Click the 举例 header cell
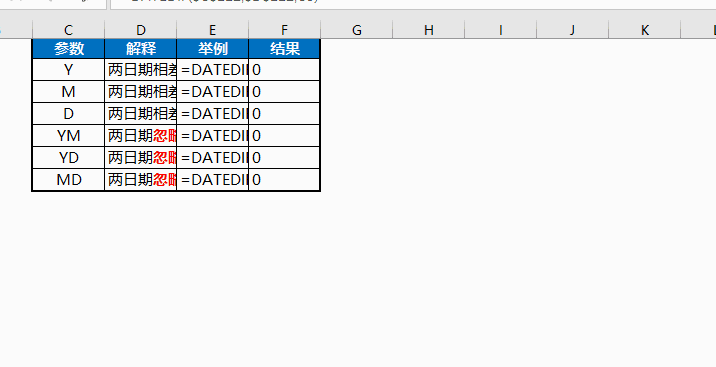Screen dimensions: 716x367 (212, 49)
